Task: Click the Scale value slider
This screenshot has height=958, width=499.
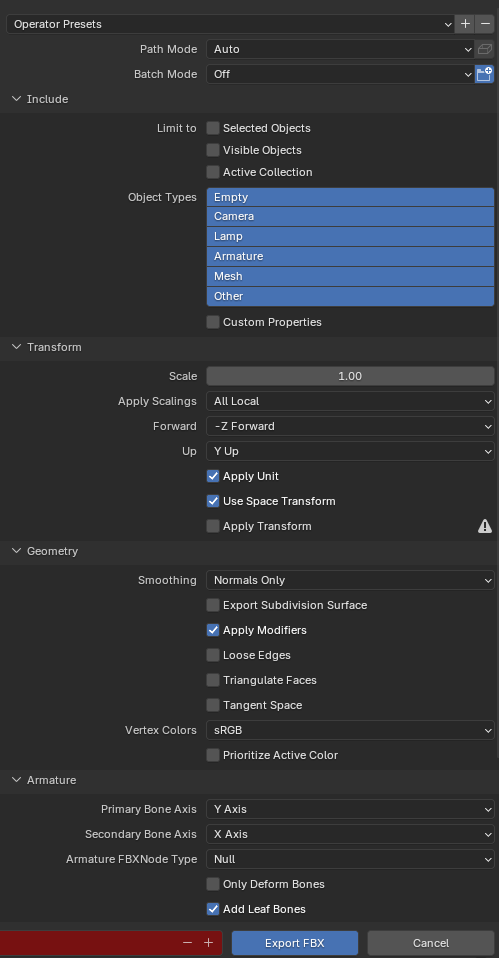Action: pyautogui.click(x=350, y=376)
